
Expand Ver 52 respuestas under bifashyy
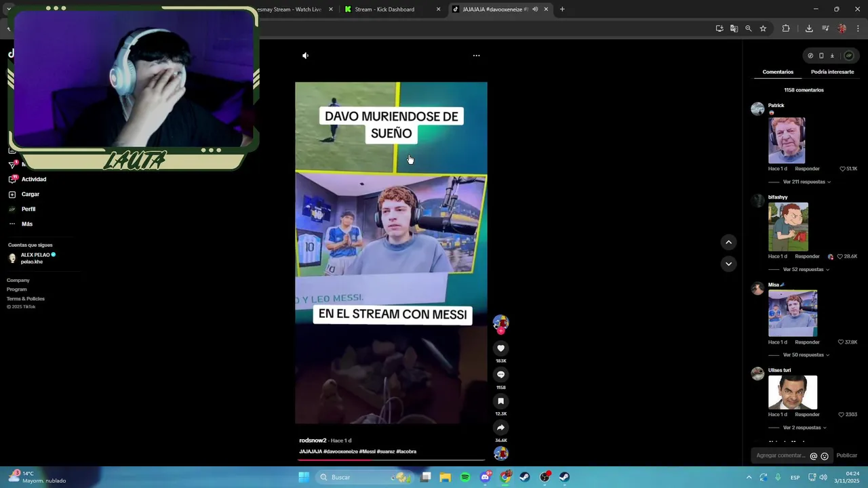pyautogui.click(x=806, y=269)
